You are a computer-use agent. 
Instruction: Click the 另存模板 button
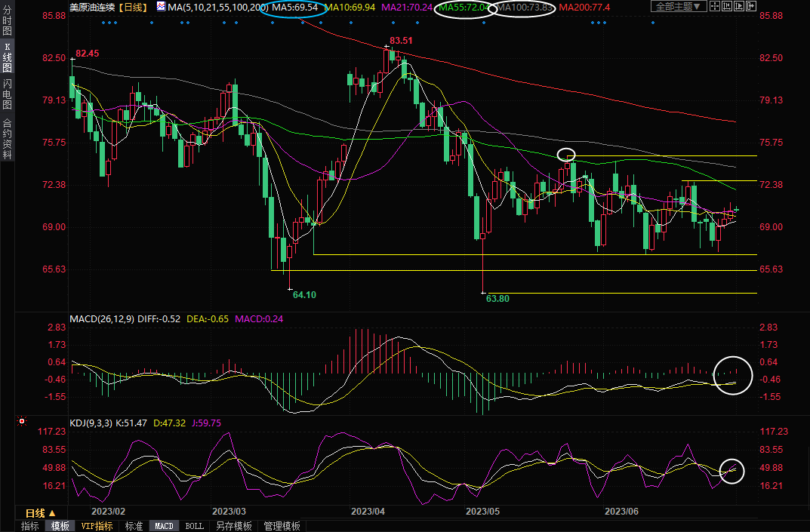(x=233, y=526)
